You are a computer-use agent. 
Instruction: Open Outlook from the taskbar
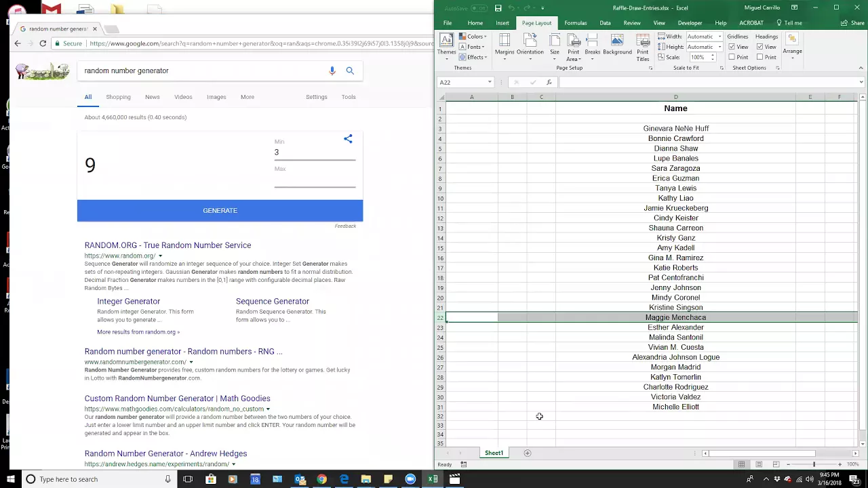pyautogui.click(x=300, y=479)
